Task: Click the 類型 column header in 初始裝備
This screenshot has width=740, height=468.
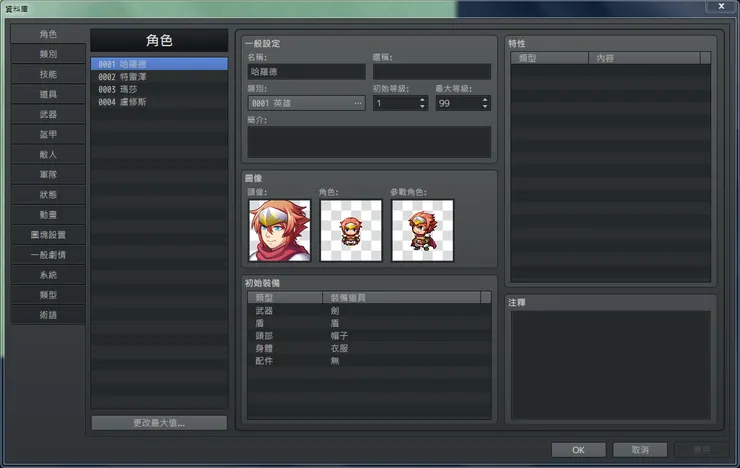Action: click(x=285, y=298)
